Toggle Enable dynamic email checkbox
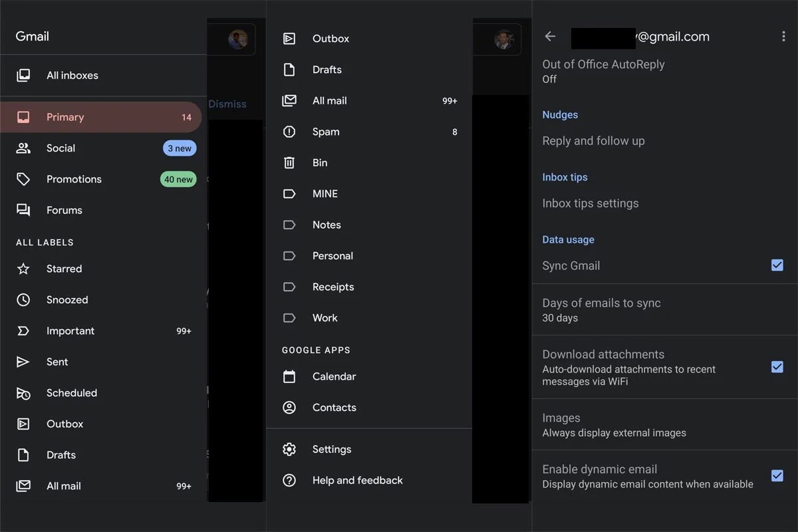 click(x=777, y=475)
